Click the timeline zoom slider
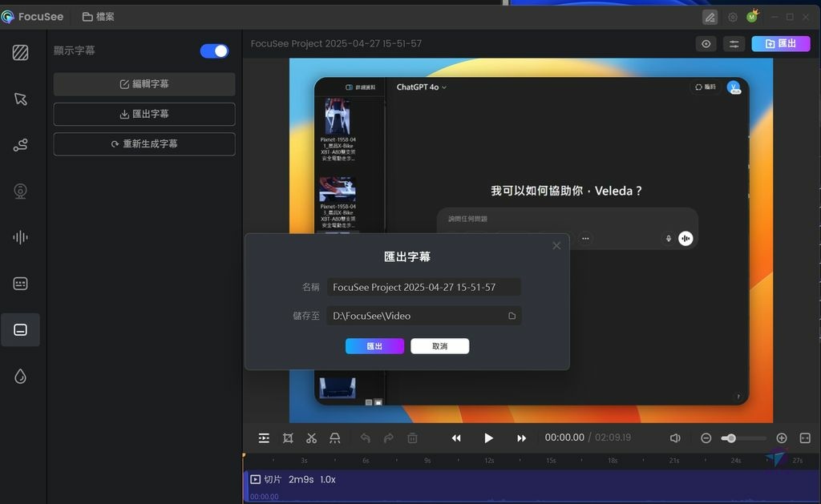Image resolution: width=821 pixels, height=504 pixels. coord(743,438)
